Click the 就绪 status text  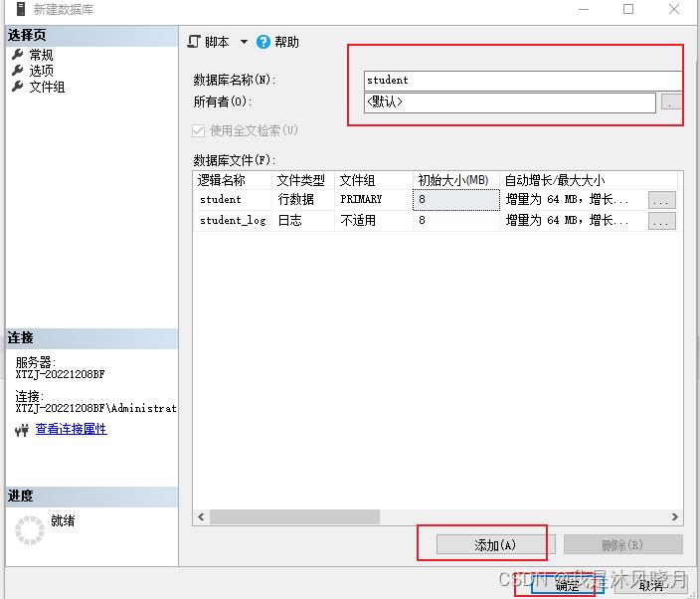(x=63, y=520)
